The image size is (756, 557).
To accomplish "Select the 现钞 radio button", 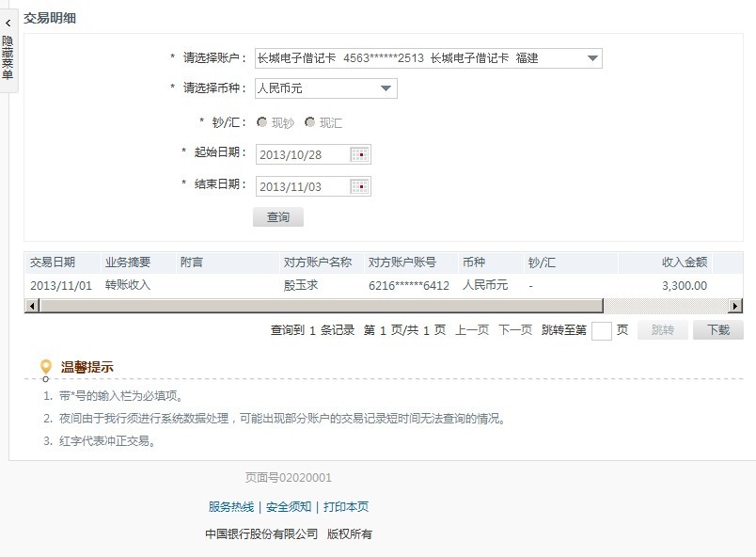I will 264,121.
